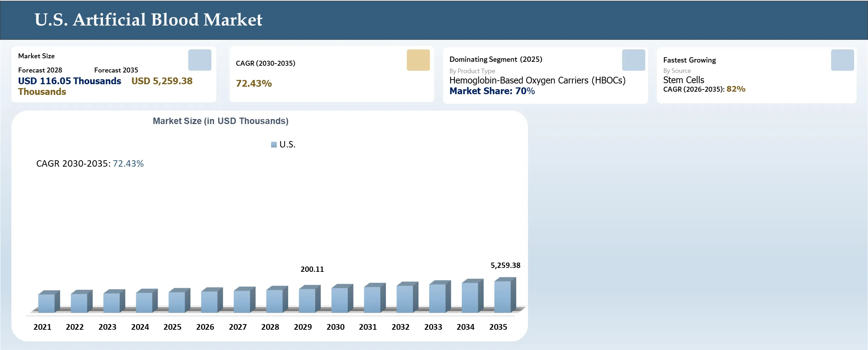The height and width of the screenshot is (350, 868).
Task: Click the 'USD 5,259.38' forecast value
Action: (x=162, y=81)
